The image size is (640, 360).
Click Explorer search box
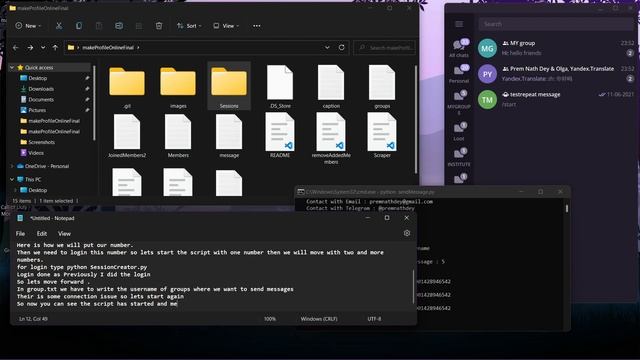coord(384,48)
